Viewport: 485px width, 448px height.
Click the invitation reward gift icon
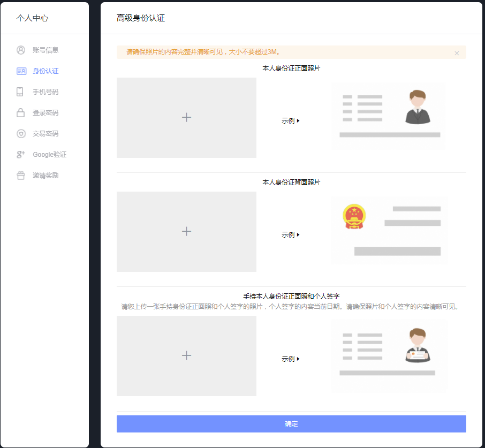click(21, 176)
